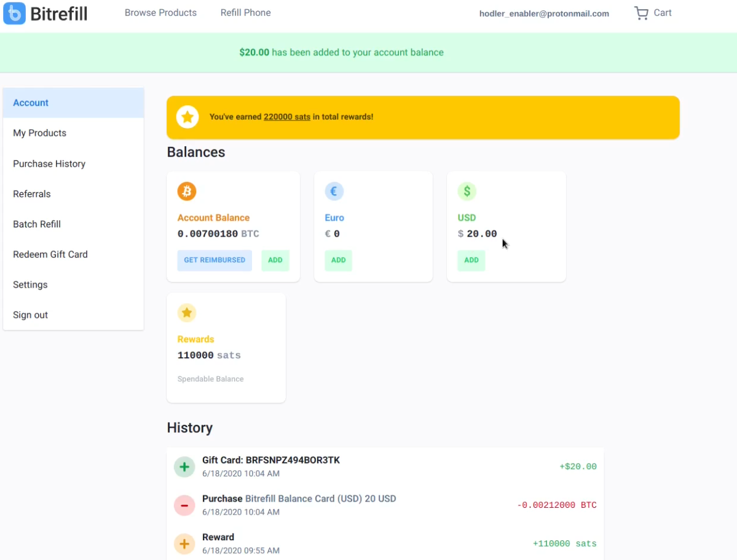This screenshot has height=560, width=737.
Task: Click the Rewards card title
Action: (195, 339)
